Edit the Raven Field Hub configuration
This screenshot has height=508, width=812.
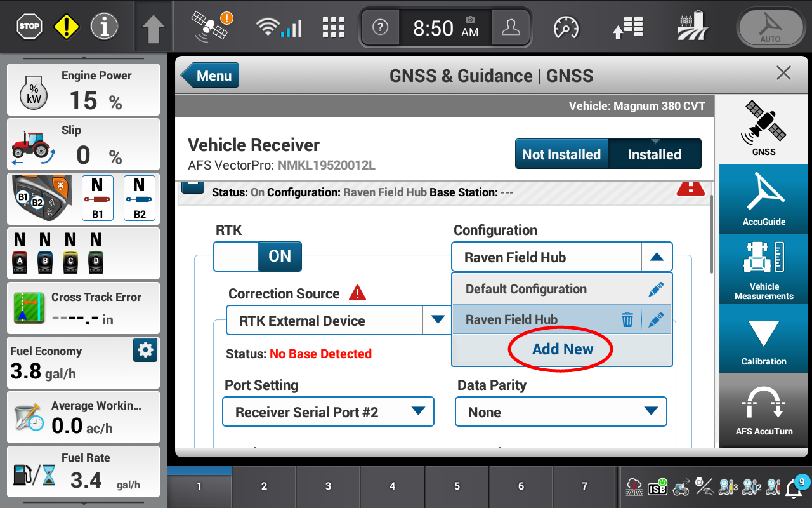[656, 320]
